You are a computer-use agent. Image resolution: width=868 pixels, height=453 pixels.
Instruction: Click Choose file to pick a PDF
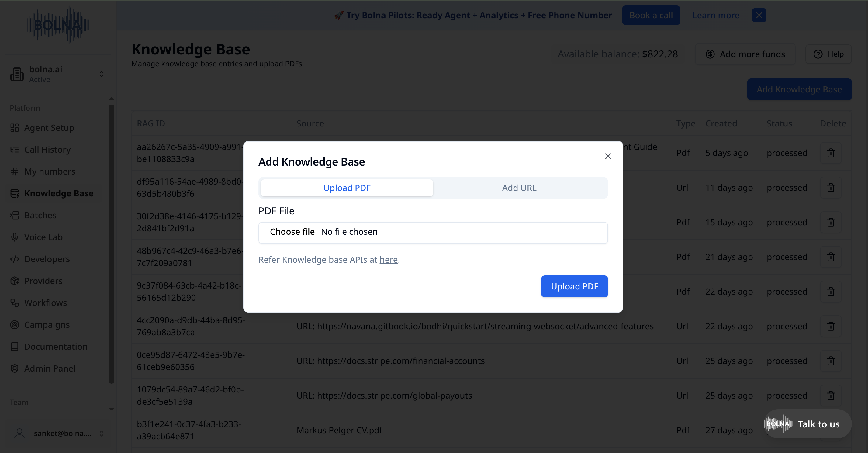292,232
